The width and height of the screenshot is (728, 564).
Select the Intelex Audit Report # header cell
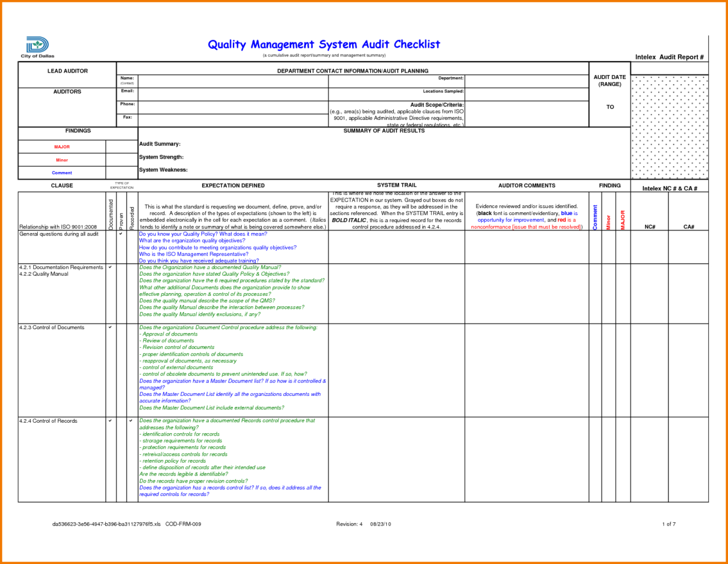669,56
